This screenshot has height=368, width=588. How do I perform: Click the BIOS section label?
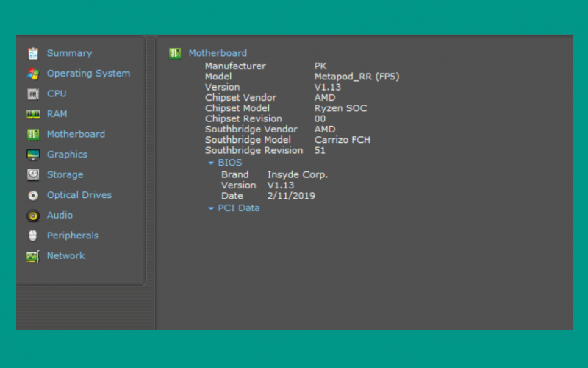(230, 163)
